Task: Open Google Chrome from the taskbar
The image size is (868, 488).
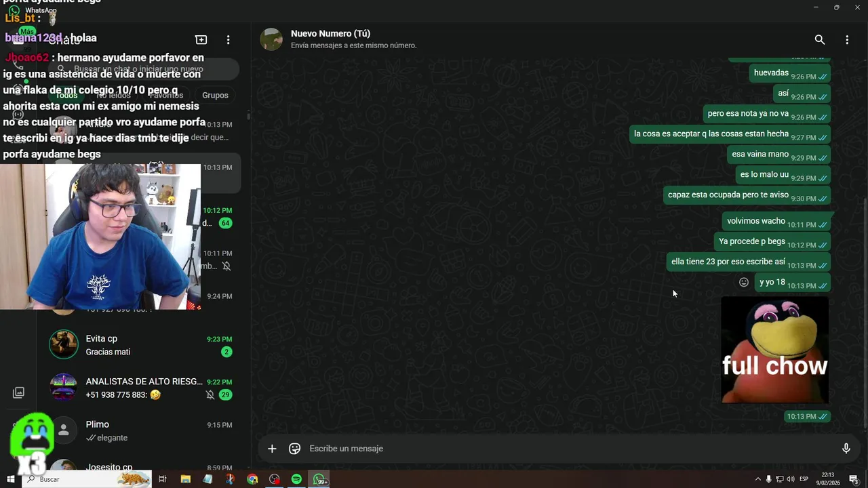Action: 252,479
